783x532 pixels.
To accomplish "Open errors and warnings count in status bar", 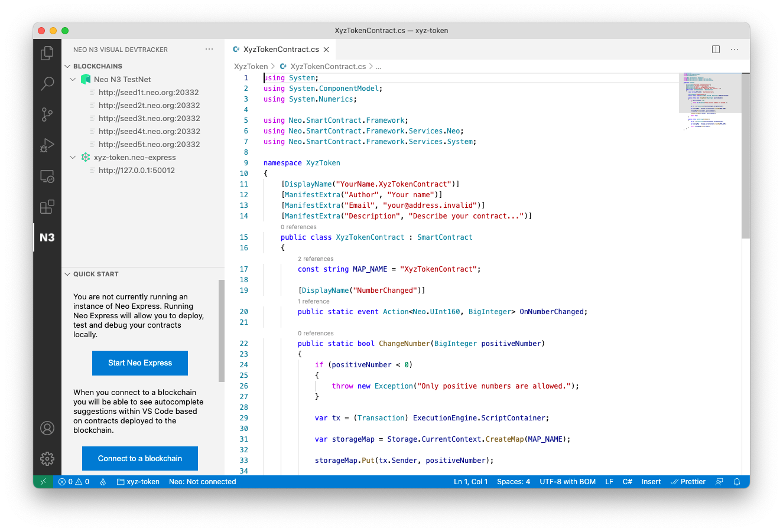I will (74, 482).
